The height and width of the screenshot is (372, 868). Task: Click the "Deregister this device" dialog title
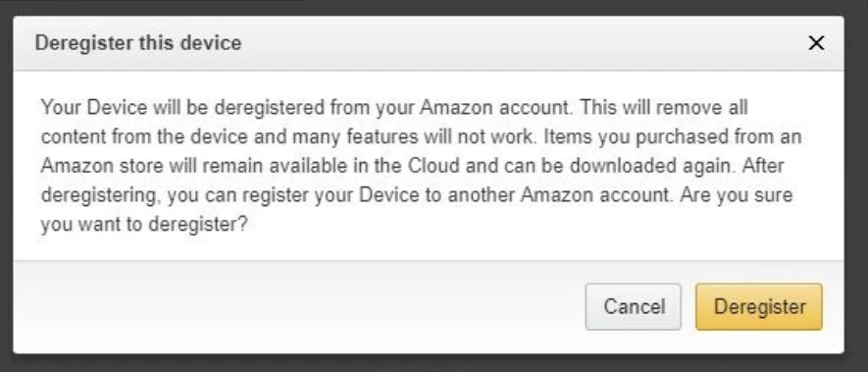coord(138,42)
